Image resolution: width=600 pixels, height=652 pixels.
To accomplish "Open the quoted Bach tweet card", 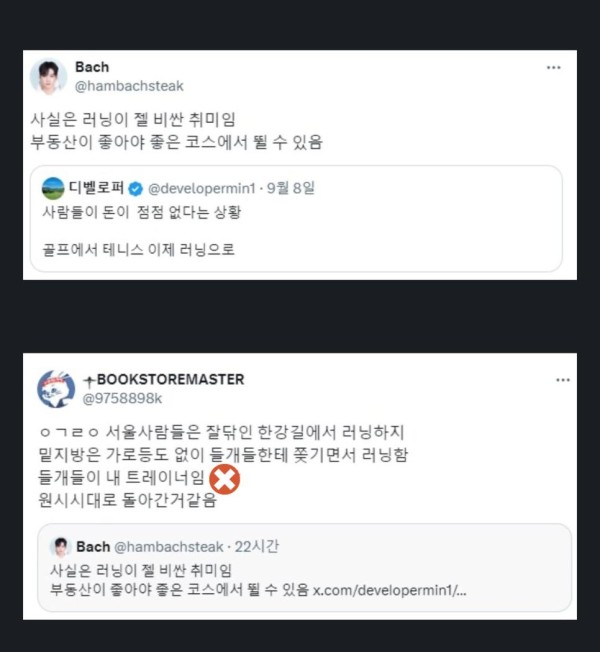I will pos(304,568).
